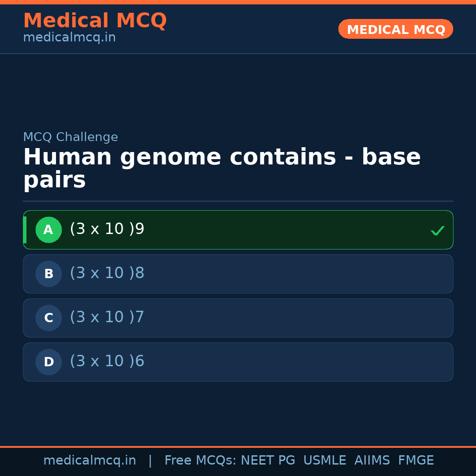
Task: Click the Medical MCQ header title
Action: click(95, 21)
